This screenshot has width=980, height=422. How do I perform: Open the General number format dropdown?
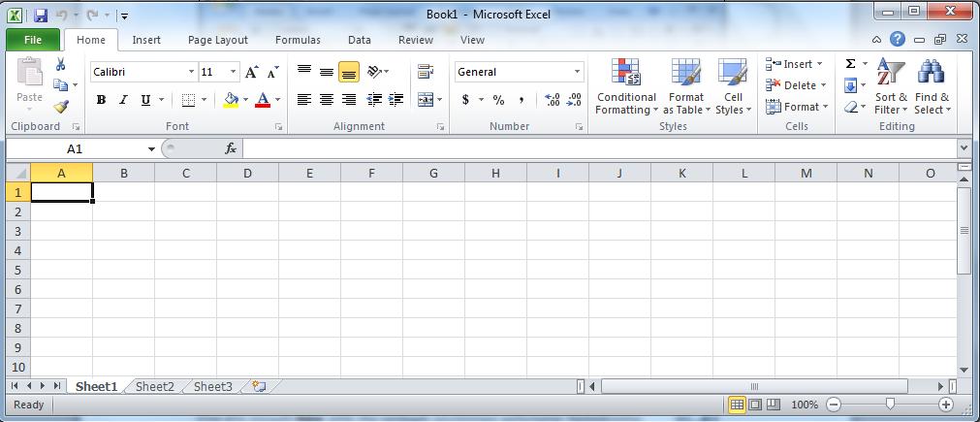click(x=577, y=72)
